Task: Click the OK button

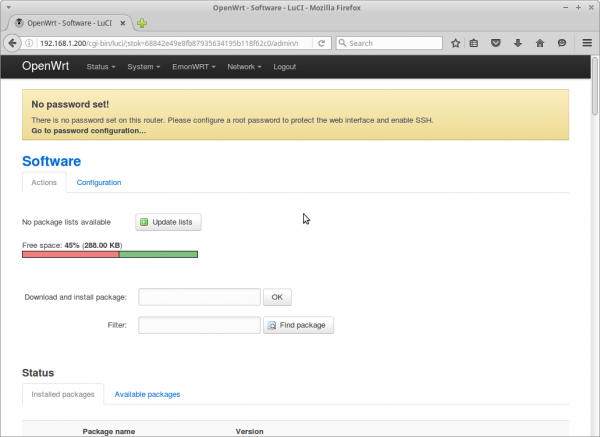Action: tap(277, 297)
